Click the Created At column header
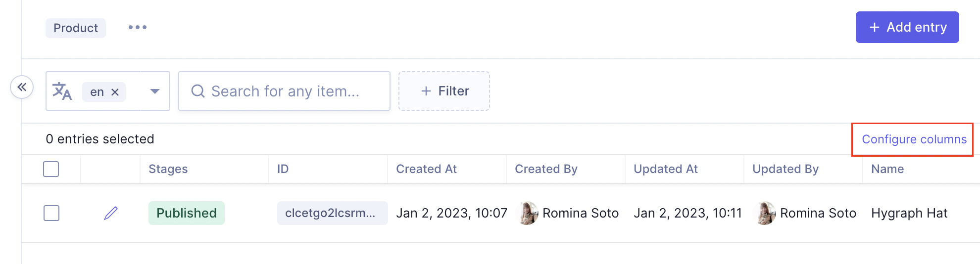Image resolution: width=980 pixels, height=264 pixels. [426, 169]
